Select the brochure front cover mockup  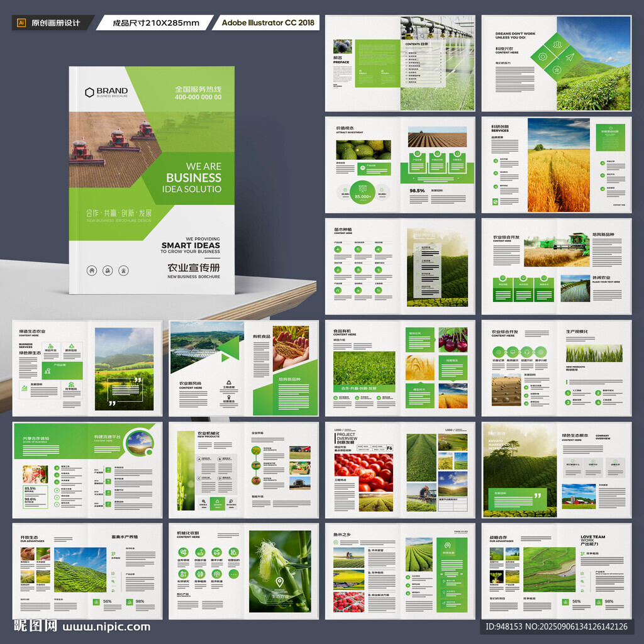pyautogui.click(x=152, y=180)
